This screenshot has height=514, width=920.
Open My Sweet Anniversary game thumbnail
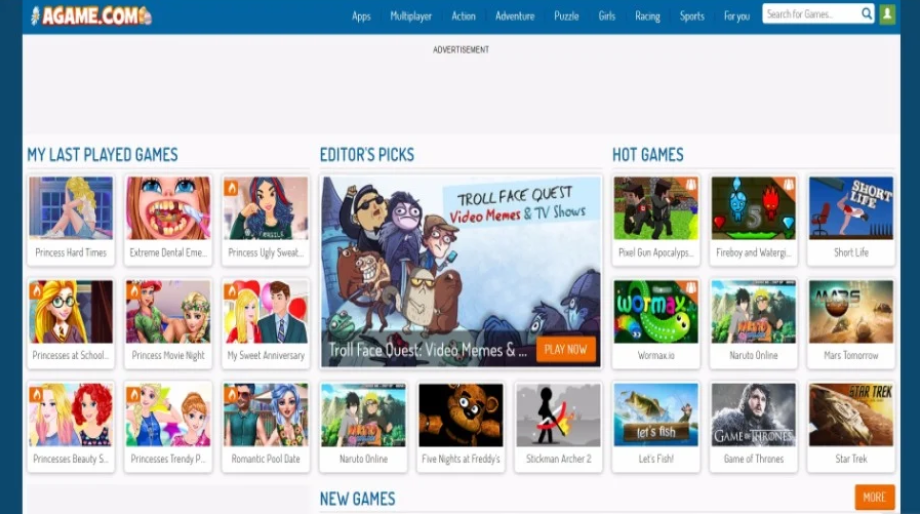(266, 312)
